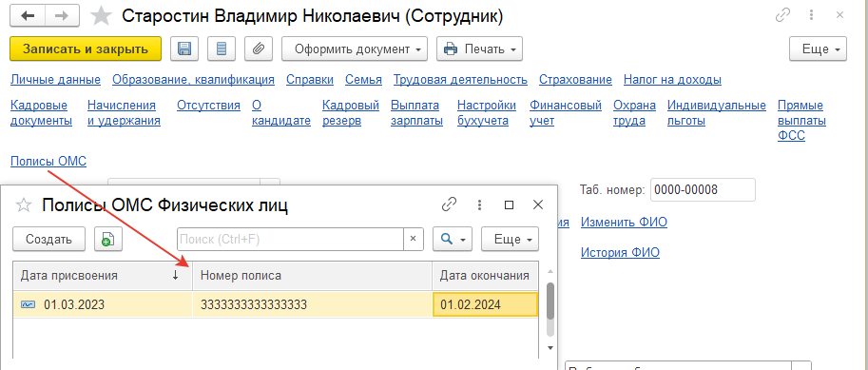
Task: Expand Оформить документ dropdown
Action: point(355,49)
